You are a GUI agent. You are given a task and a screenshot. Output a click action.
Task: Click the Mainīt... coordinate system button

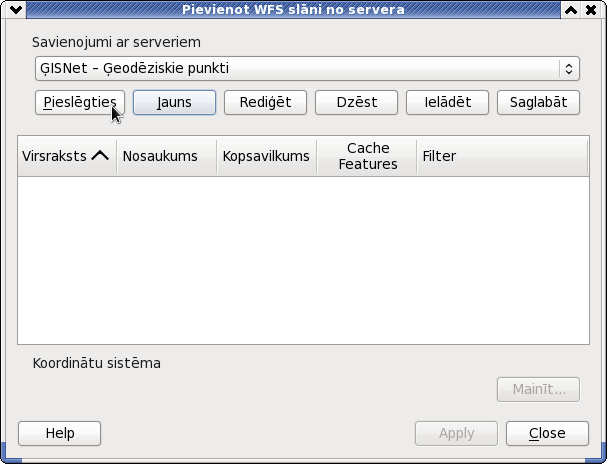point(538,390)
